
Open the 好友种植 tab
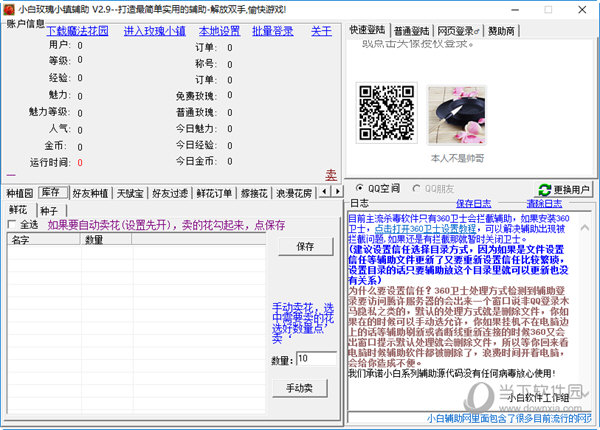(x=90, y=193)
